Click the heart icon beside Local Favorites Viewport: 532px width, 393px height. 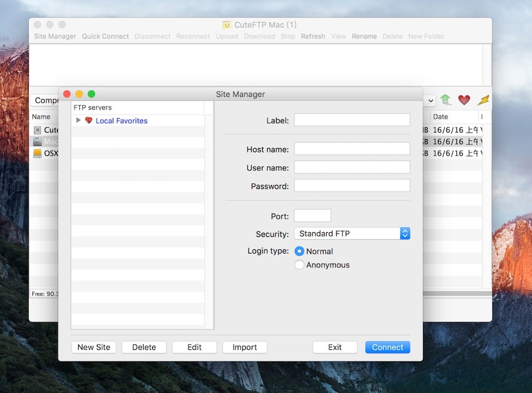pos(89,121)
